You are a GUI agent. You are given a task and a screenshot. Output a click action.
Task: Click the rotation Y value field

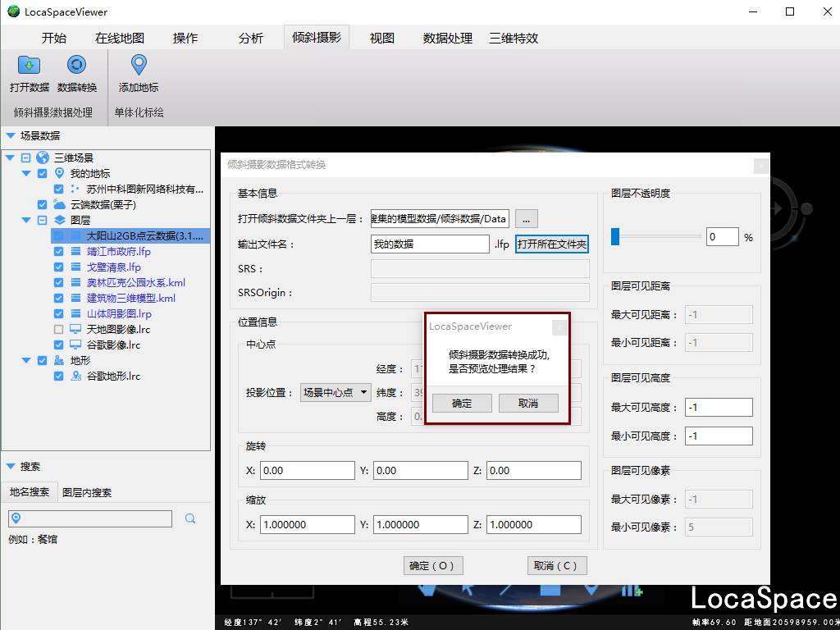pyautogui.click(x=421, y=470)
